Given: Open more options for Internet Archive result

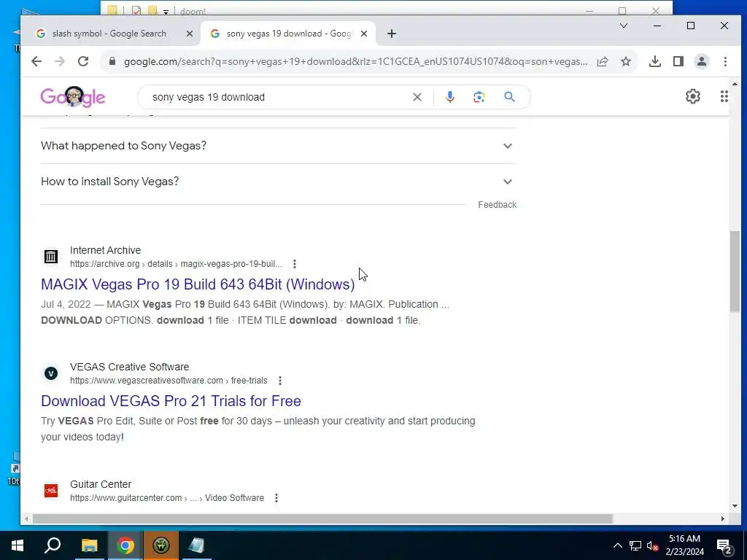Looking at the screenshot, I should (x=295, y=264).
